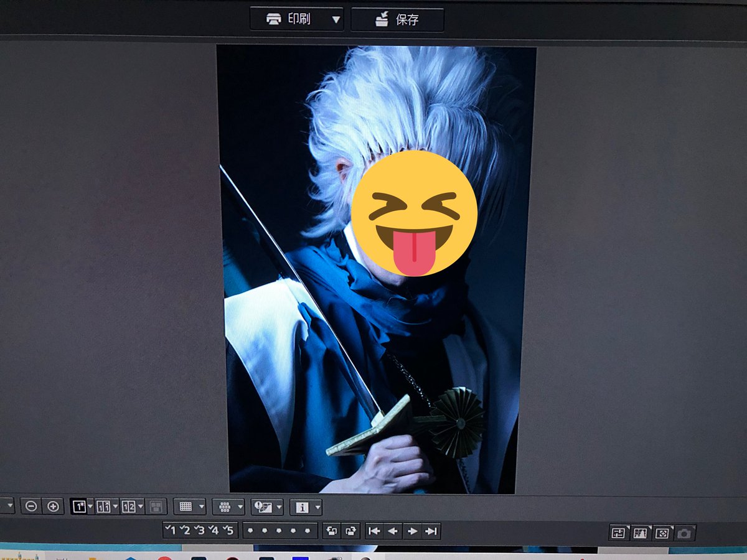
Task: Open the arrow beside the single display icon
Action: pos(90,506)
